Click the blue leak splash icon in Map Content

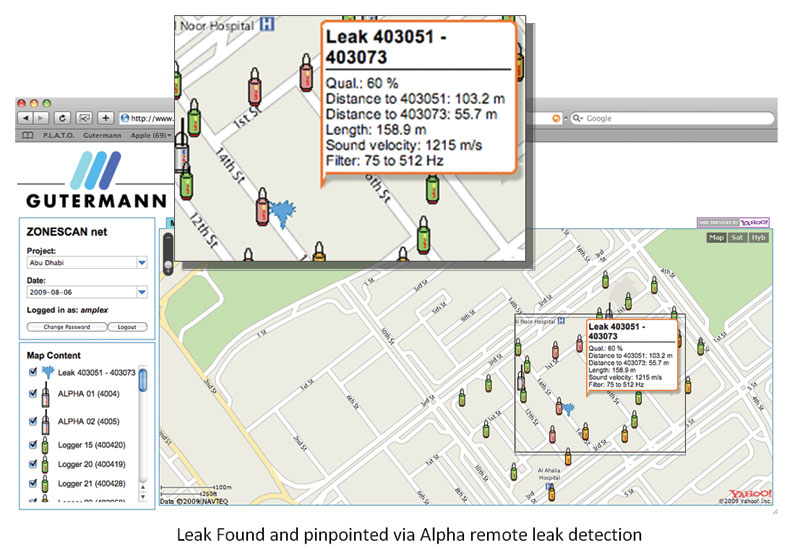coord(47,372)
